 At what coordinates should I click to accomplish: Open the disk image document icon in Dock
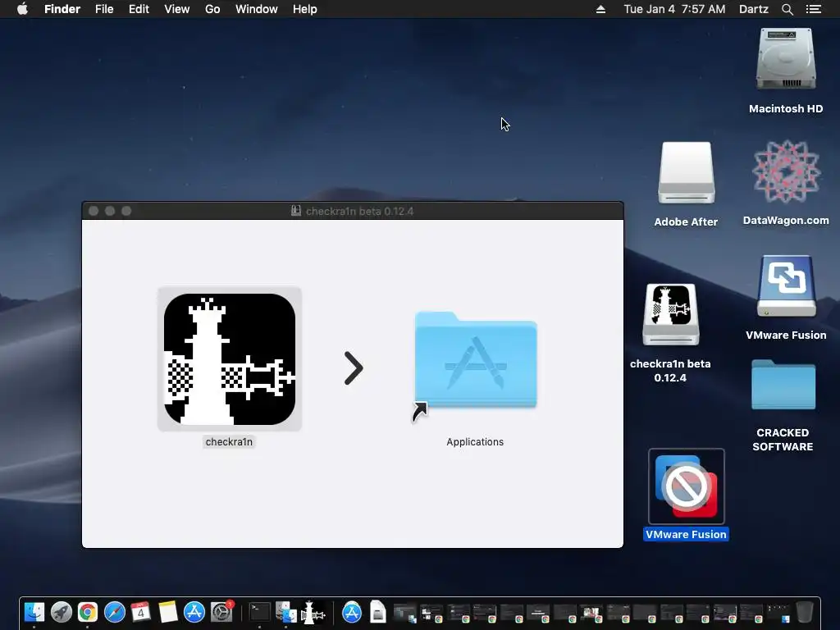[x=378, y=612]
